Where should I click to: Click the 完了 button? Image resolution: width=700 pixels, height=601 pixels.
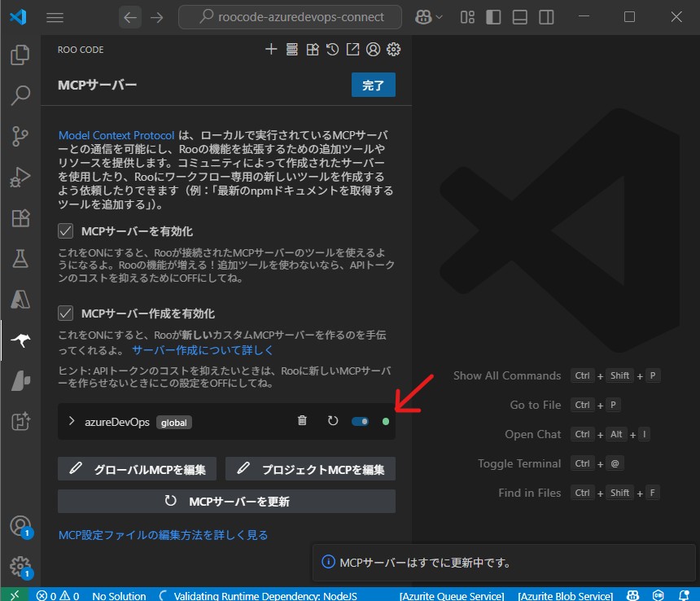(x=374, y=85)
